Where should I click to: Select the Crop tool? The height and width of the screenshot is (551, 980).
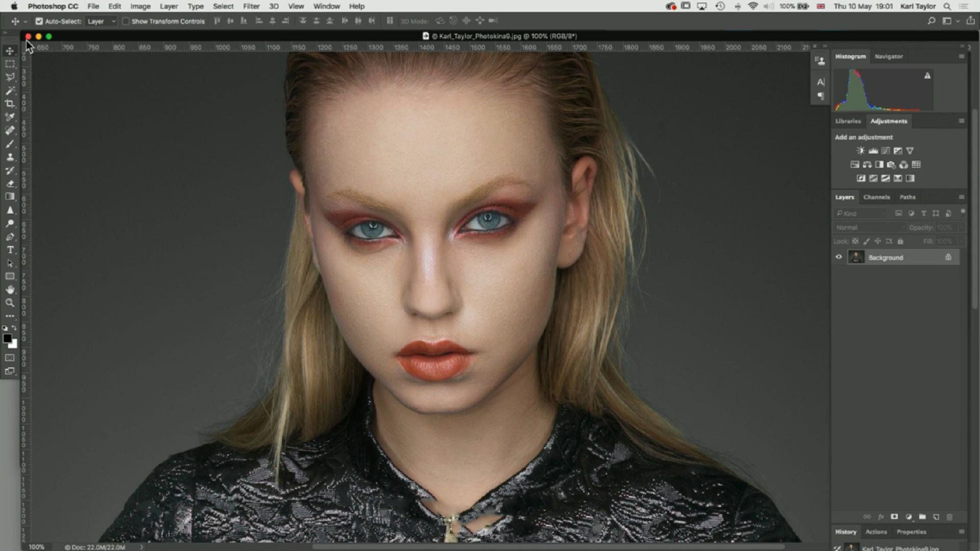pyautogui.click(x=10, y=104)
